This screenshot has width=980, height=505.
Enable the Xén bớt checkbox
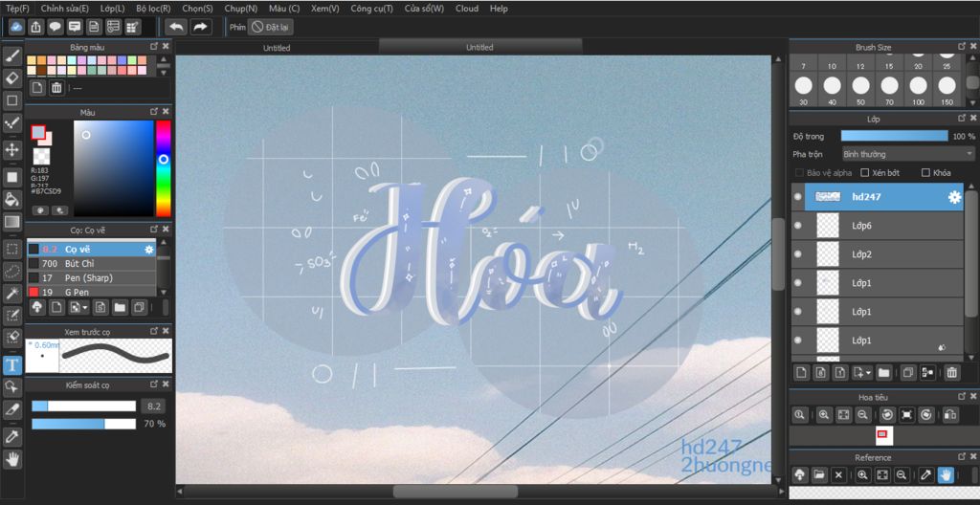[x=865, y=172]
